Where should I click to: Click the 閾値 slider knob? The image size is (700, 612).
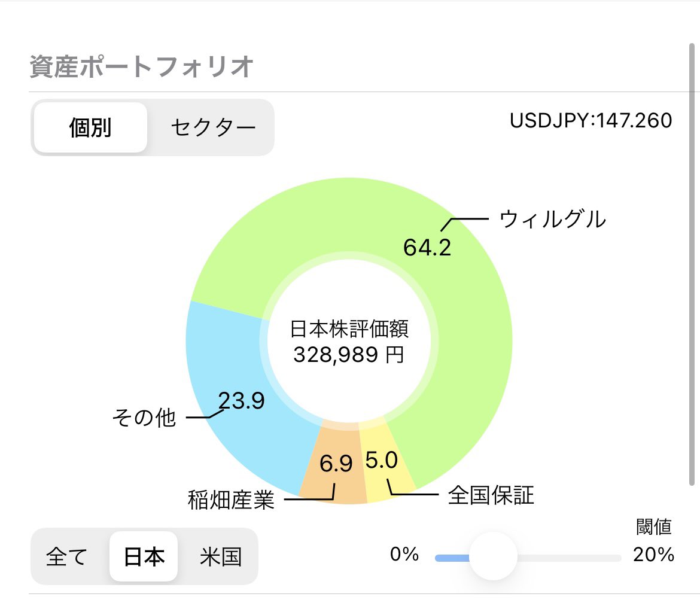coord(493,556)
